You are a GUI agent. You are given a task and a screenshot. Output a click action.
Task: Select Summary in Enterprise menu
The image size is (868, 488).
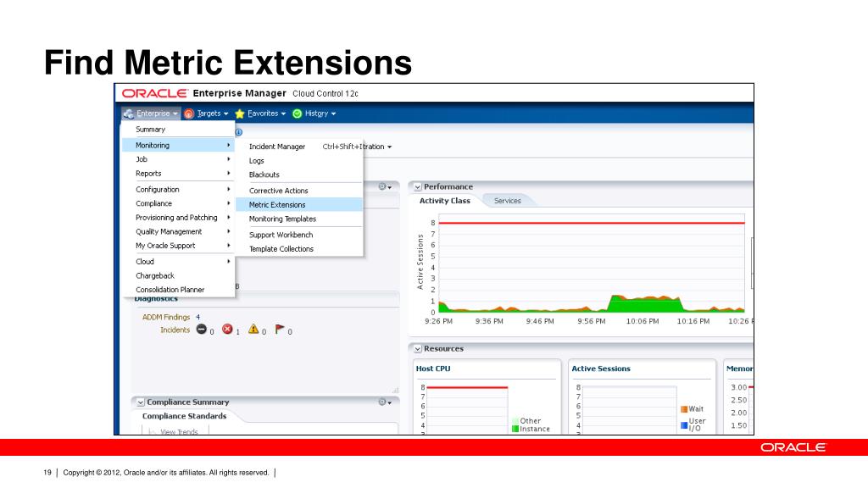tap(178, 129)
